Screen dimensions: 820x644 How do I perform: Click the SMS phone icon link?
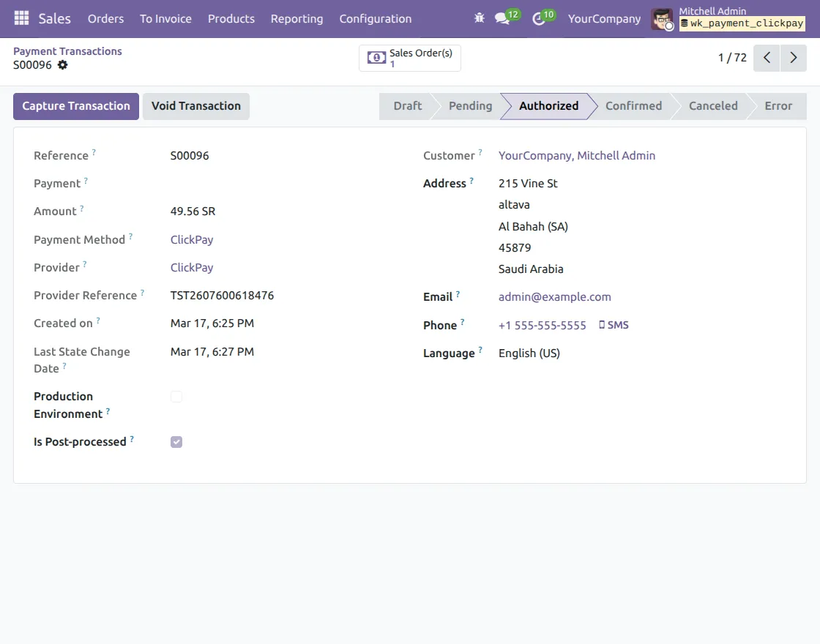(614, 325)
